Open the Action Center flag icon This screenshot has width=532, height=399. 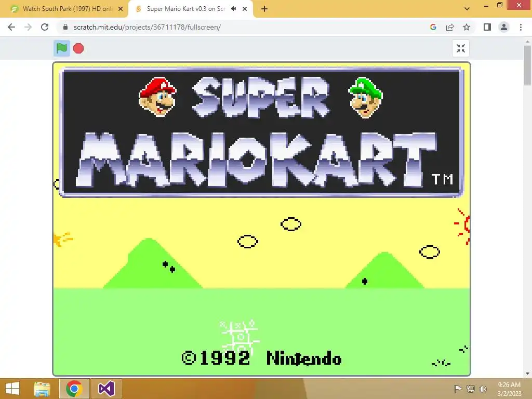(x=458, y=389)
